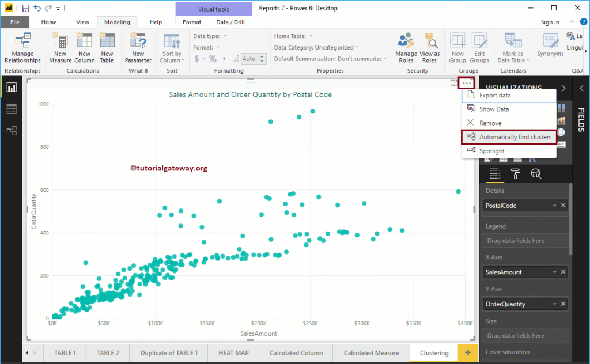590x364 pixels.
Task: Expand the Fields pane
Action: coord(581,88)
